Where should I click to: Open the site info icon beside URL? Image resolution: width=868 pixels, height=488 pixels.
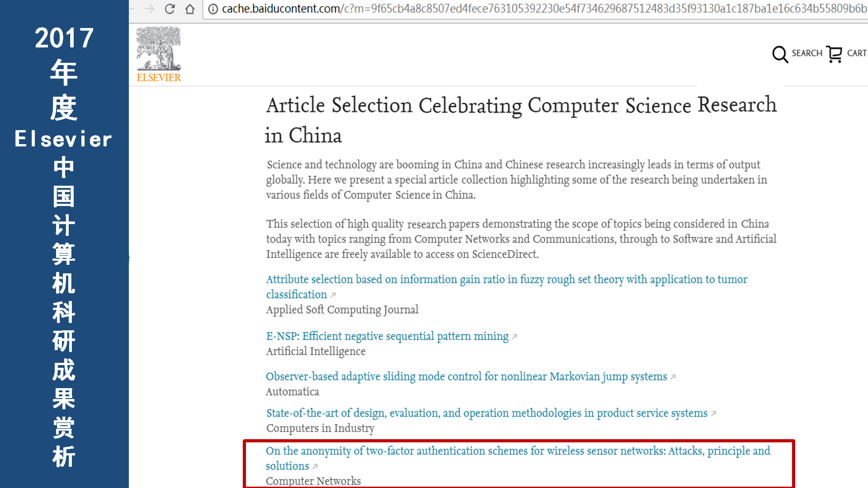(x=213, y=9)
